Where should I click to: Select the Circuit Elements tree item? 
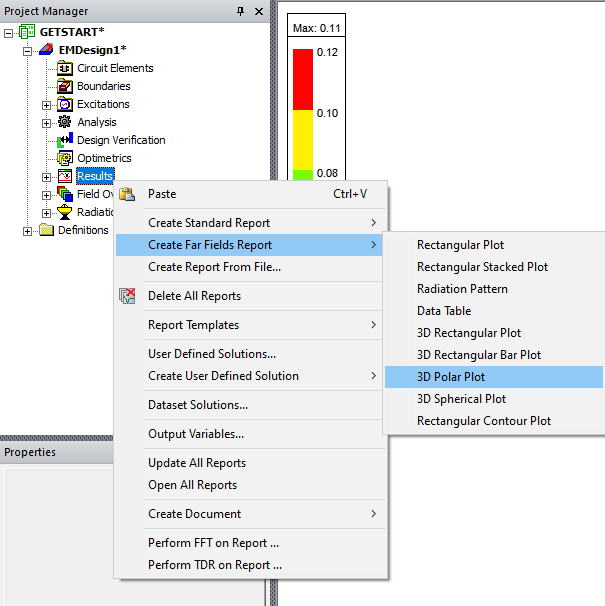tap(115, 68)
